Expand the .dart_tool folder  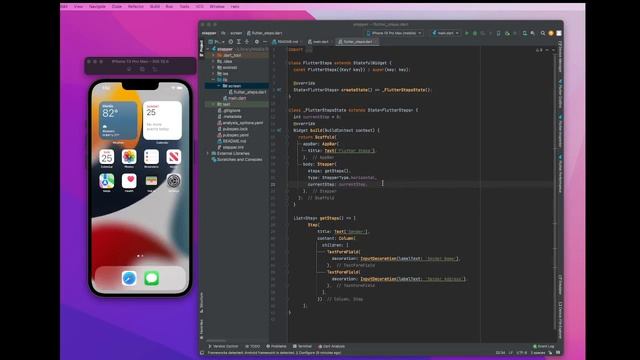tap(213, 55)
